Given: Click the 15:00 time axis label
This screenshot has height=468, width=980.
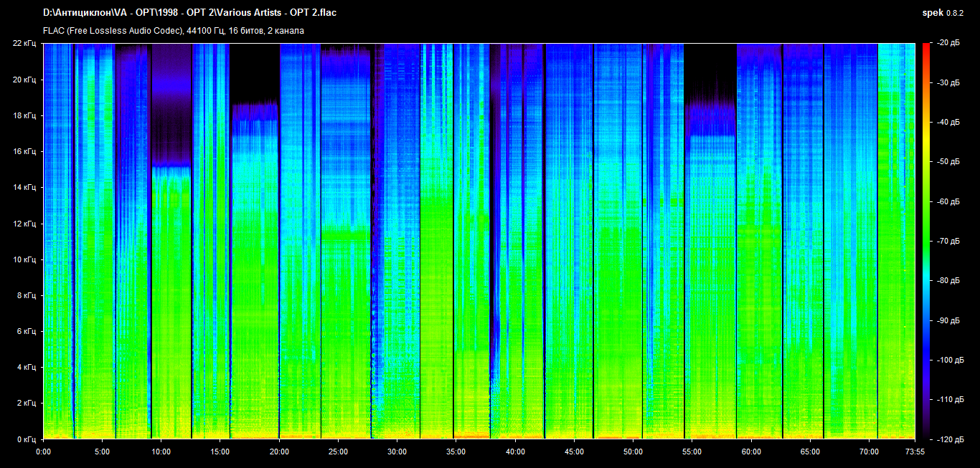Looking at the screenshot, I should (220, 452).
